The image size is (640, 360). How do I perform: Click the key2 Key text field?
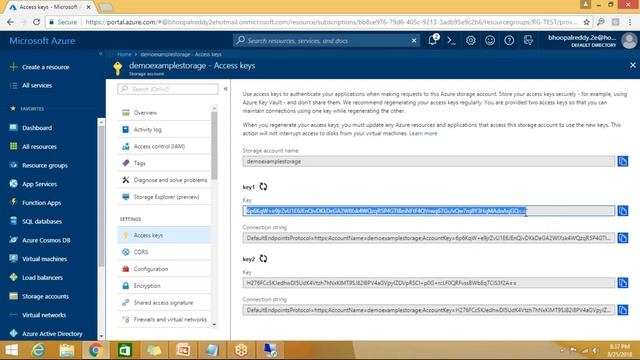click(429, 282)
